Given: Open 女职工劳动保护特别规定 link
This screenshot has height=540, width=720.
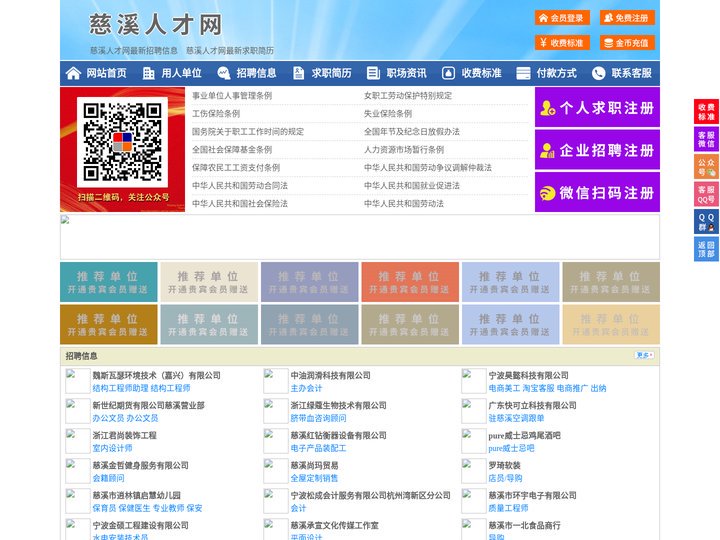Looking at the screenshot, I should point(408,96).
